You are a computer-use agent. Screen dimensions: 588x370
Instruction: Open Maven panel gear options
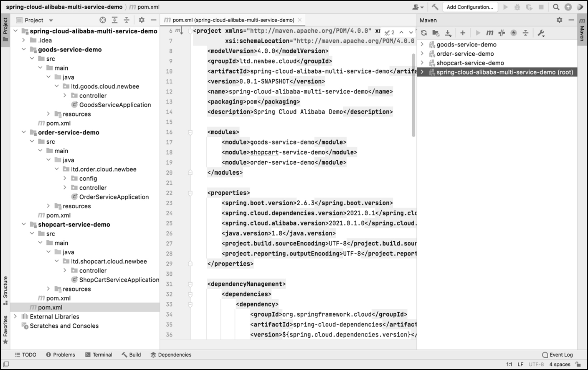coord(559,20)
